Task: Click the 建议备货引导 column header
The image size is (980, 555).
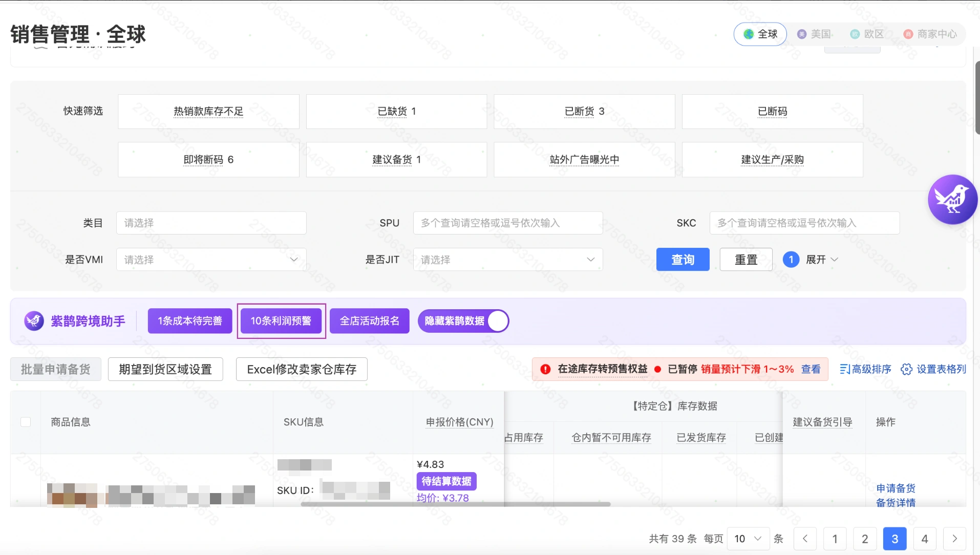Action: pyautogui.click(x=822, y=422)
